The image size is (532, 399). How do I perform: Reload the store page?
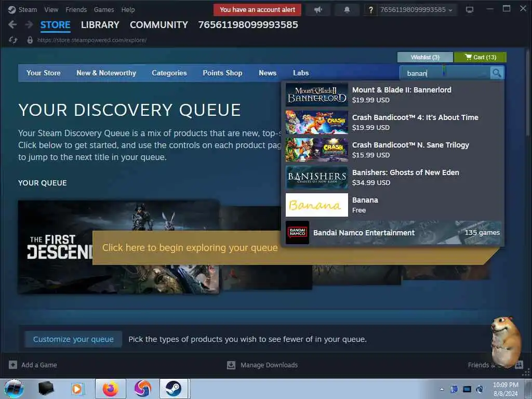pos(13,40)
